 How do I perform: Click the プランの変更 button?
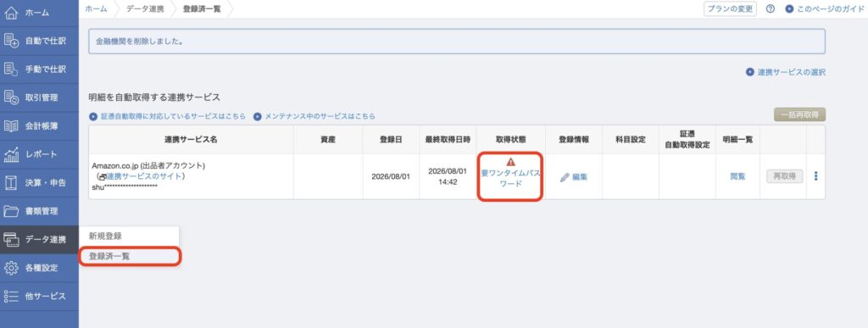tap(730, 8)
